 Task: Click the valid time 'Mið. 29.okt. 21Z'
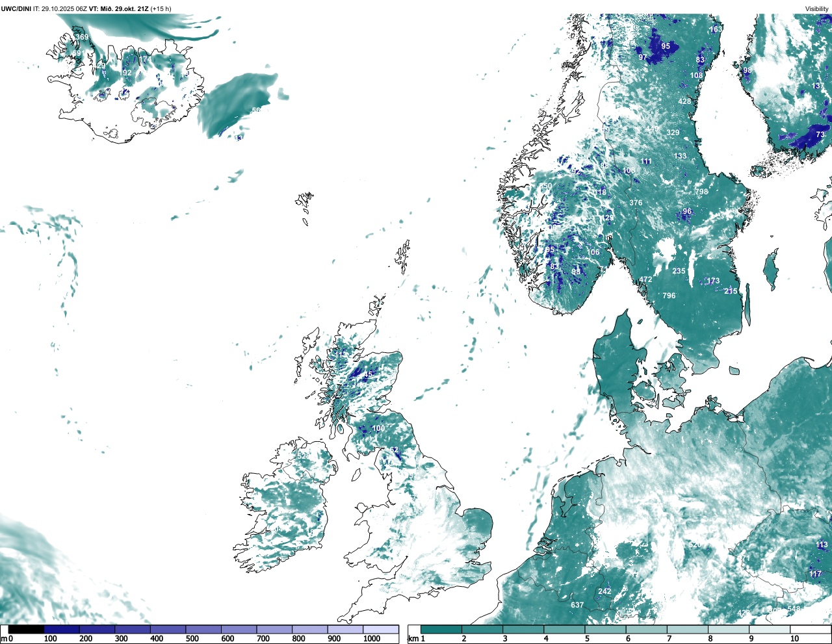[x=123, y=8]
